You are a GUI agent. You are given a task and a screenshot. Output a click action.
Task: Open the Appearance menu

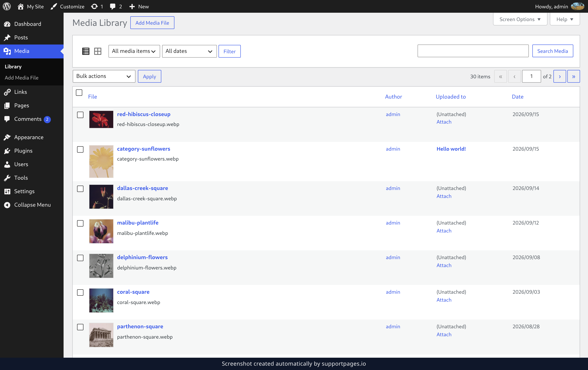pos(32,137)
